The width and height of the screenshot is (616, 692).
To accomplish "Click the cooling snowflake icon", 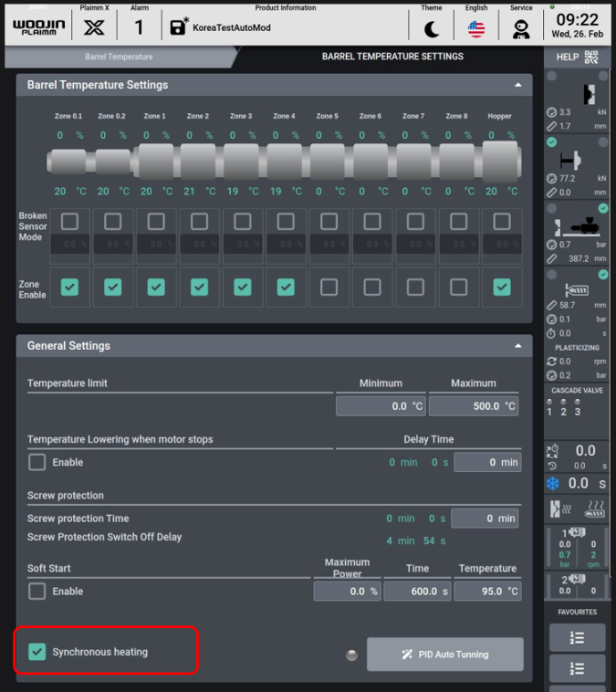I will pyautogui.click(x=553, y=483).
